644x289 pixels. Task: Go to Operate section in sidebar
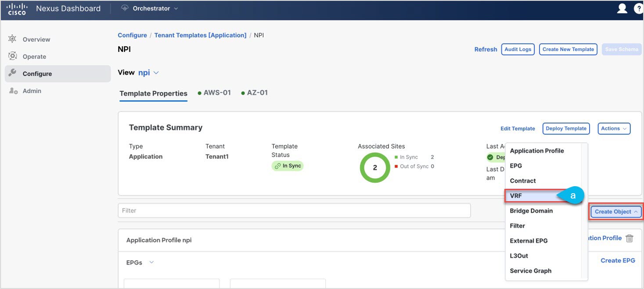34,57
